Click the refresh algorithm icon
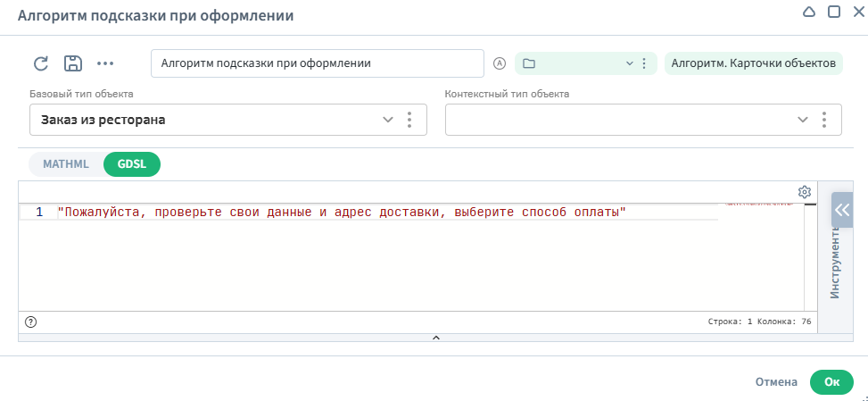This screenshot has width=868, height=401. (40, 63)
